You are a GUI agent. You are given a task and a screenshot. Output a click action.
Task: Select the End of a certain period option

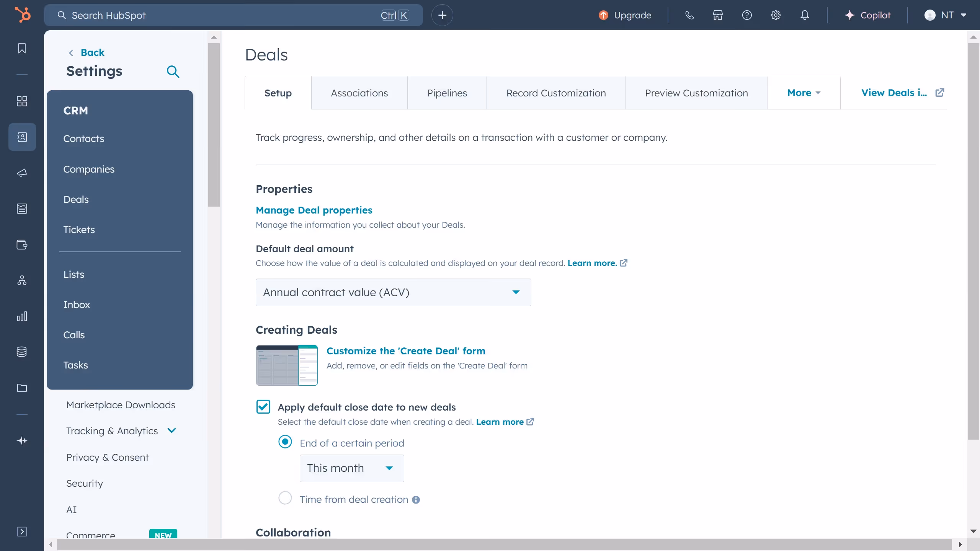285,442
